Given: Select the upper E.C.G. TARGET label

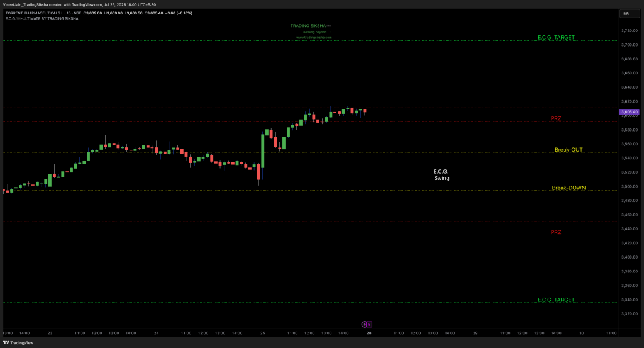Looking at the screenshot, I should pyautogui.click(x=556, y=38).
